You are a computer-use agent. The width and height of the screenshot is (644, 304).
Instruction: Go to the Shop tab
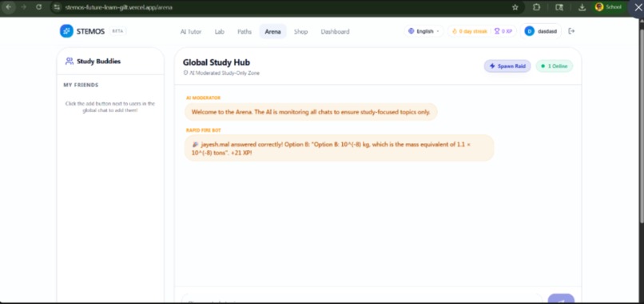[x=300, y=32]
